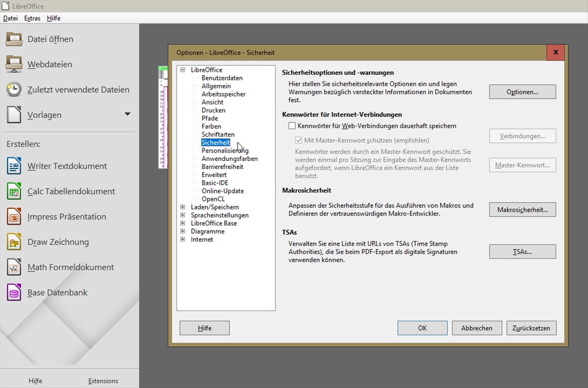588x388 pixels.
Task: Select Pfade in the options tree
Action: click(210, 118)
